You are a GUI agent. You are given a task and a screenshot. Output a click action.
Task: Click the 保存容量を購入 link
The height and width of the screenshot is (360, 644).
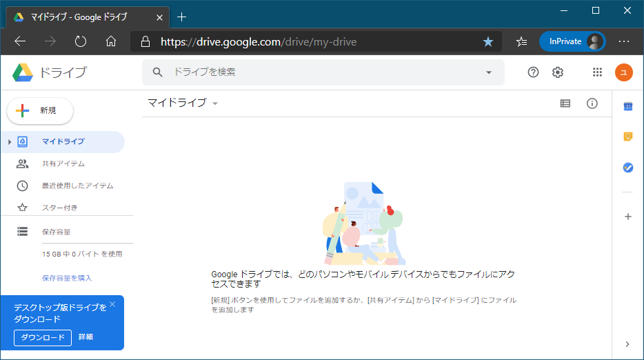pos(66,278)
